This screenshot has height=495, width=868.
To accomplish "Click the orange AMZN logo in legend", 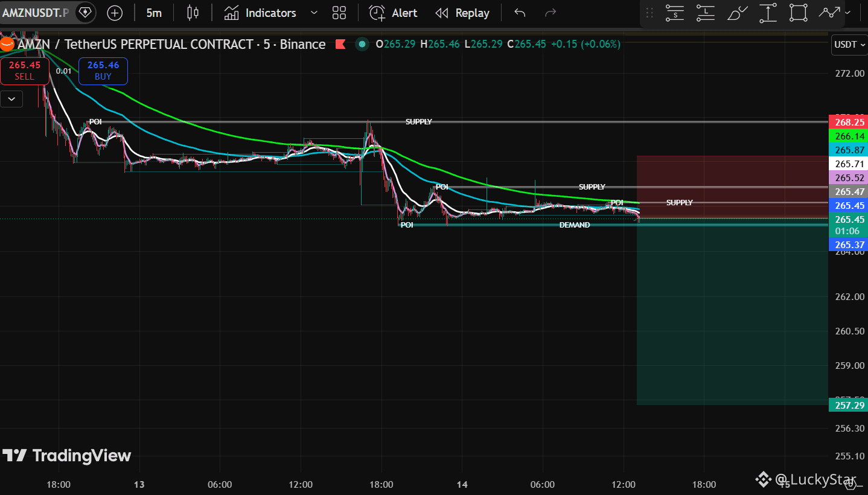I will (7, 44).
